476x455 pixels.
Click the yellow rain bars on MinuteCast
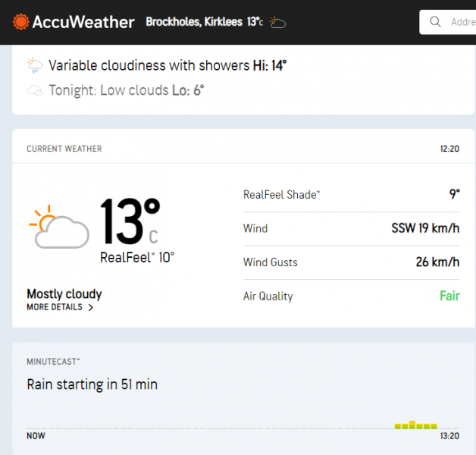tap(416, 425)
